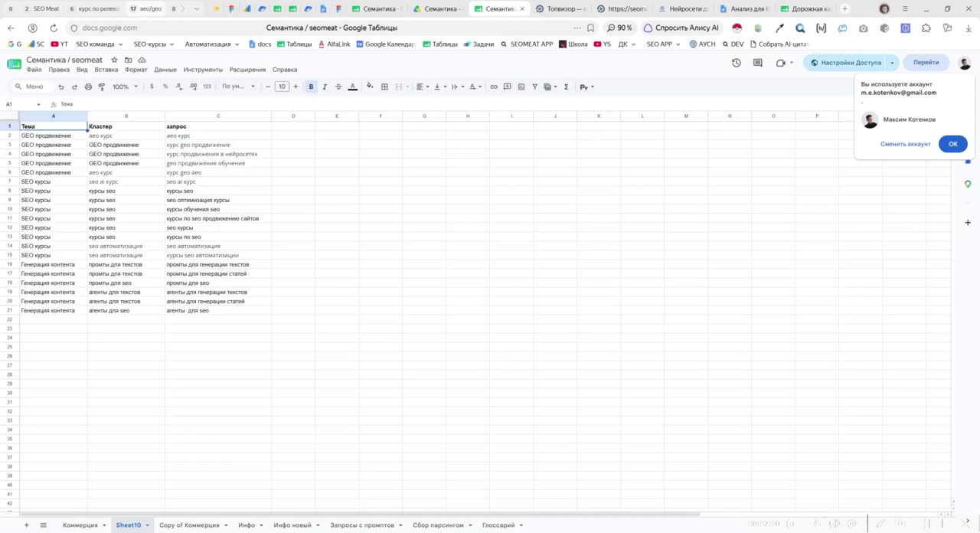Click the font size input field
The height and width of the screenshot is (533, 980).
(282, 87)
